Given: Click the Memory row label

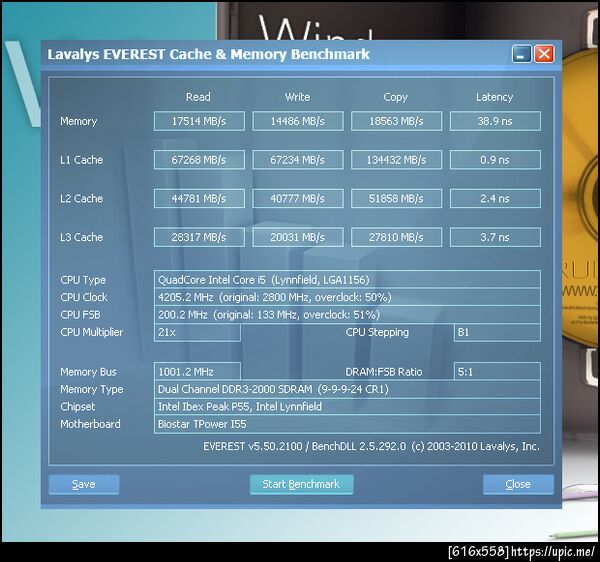Looking at the screenshot, I should [x=78, y=121].
